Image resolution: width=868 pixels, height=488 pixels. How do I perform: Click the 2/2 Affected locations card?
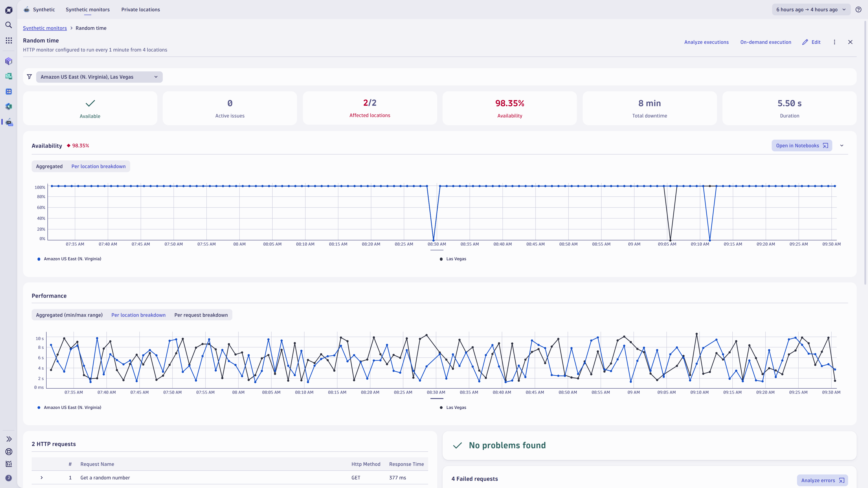(370, 108)
